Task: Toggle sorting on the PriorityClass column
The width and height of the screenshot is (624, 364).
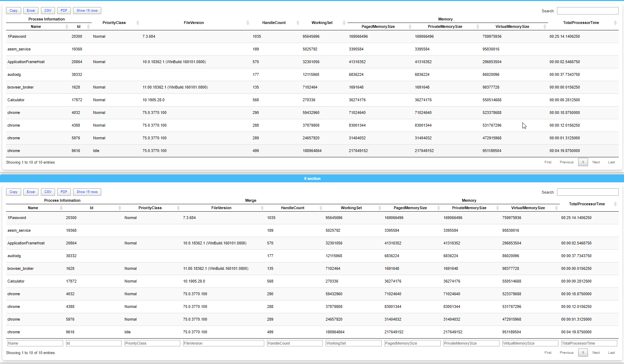Action: click(x=114, y=23)
